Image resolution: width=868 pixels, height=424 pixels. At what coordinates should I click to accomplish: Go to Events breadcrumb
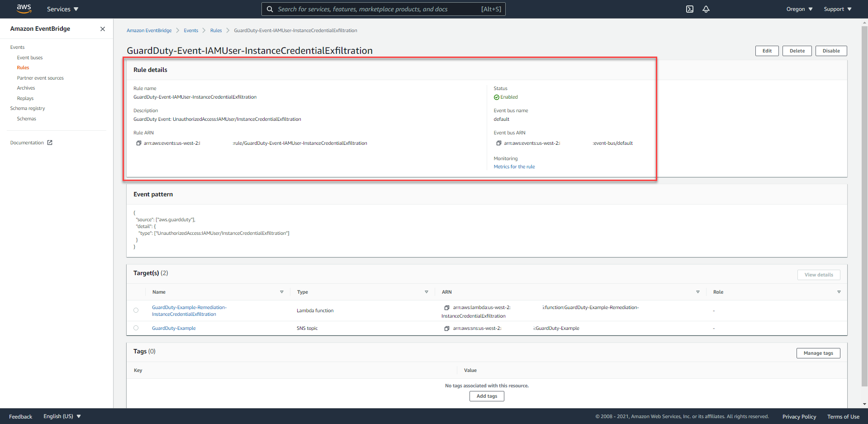tap(191, 31)
